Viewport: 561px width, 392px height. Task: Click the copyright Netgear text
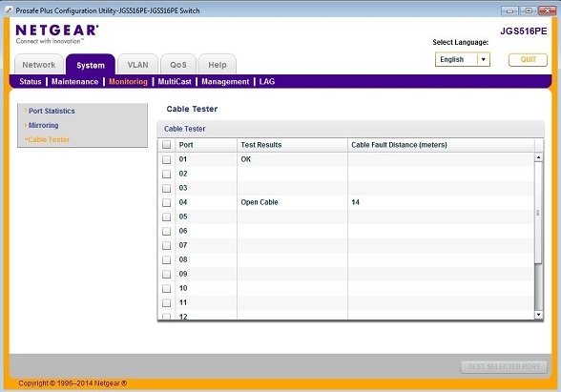pyautogui.click(x=73, y=383)
